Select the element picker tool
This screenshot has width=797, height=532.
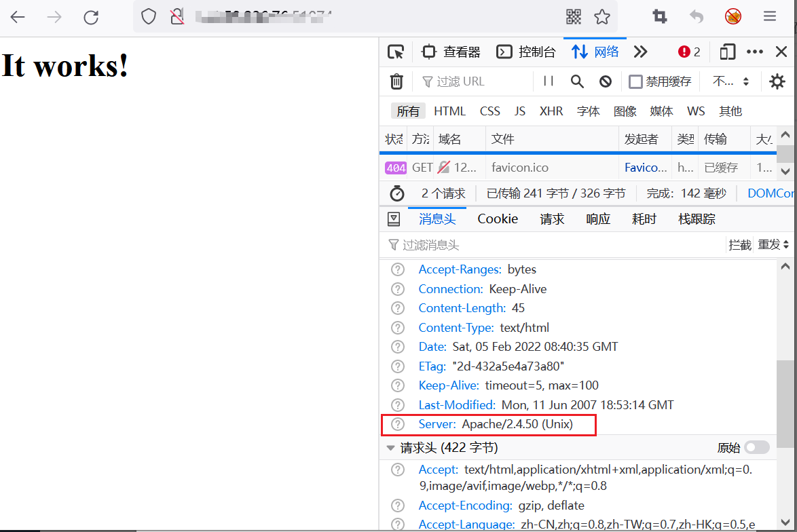point(396,51)
